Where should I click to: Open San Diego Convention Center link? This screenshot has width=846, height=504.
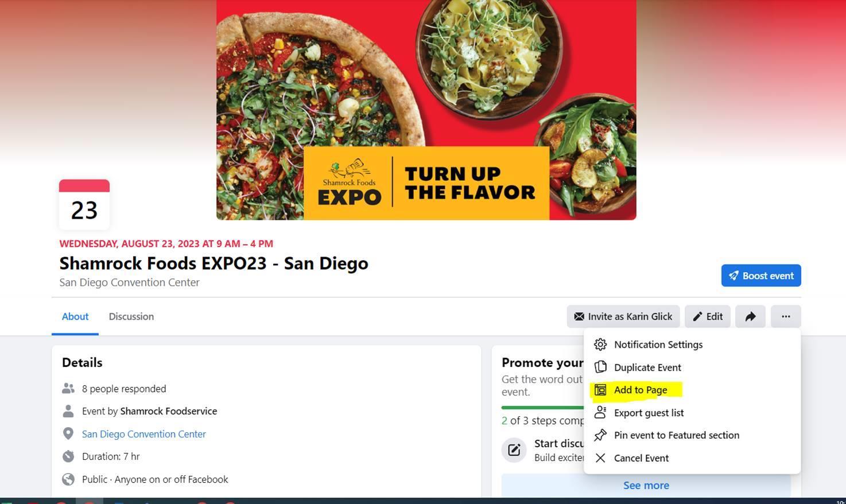[144, 434]
